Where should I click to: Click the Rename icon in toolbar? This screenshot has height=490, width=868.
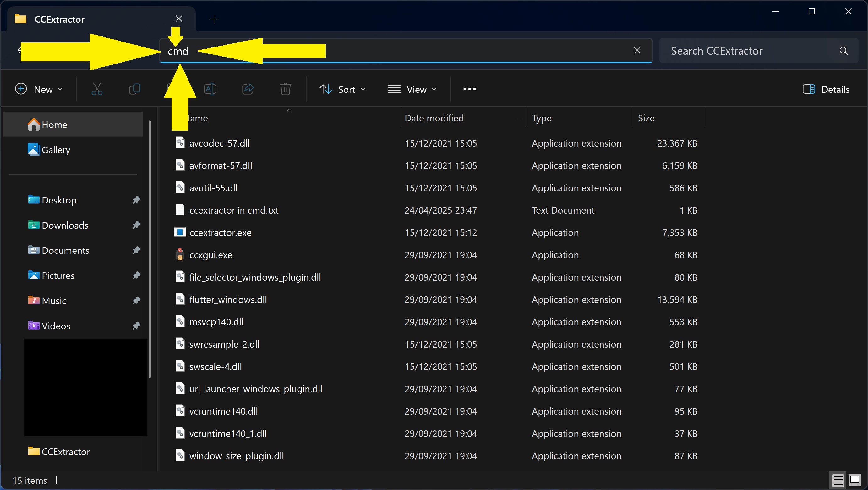pyautogui.click(x=210, y=89)
